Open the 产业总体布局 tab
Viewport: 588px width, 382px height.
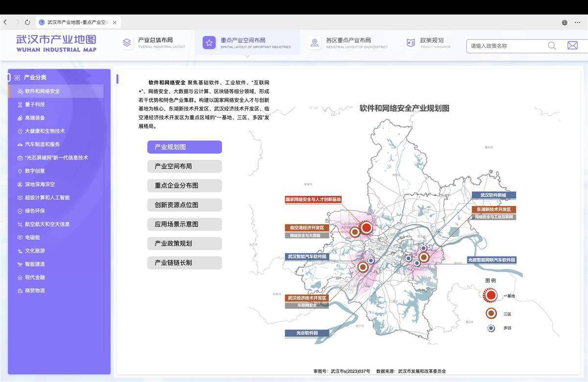(x=155, y=43)
